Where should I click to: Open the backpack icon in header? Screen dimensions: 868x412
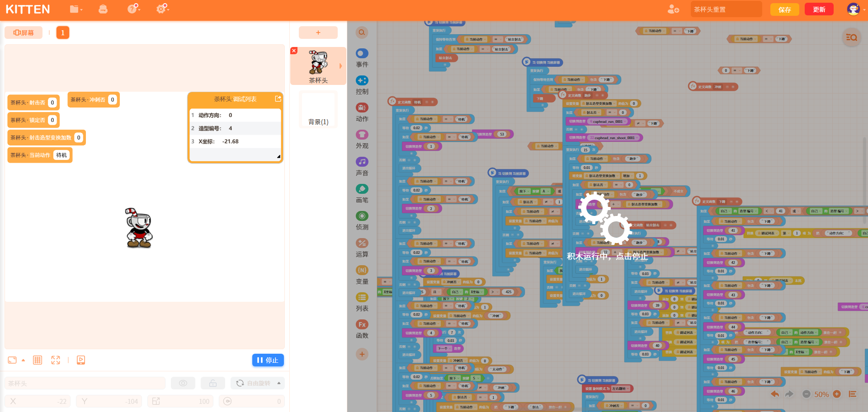pos(103,9)
